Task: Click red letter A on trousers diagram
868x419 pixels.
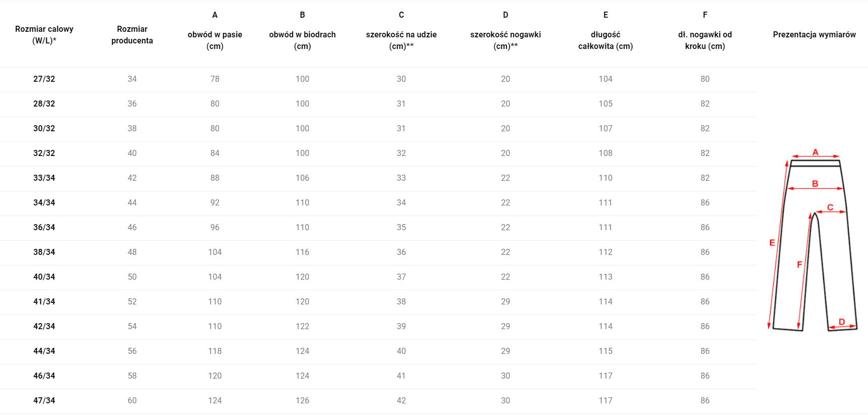Action: [x=815, y=152]
